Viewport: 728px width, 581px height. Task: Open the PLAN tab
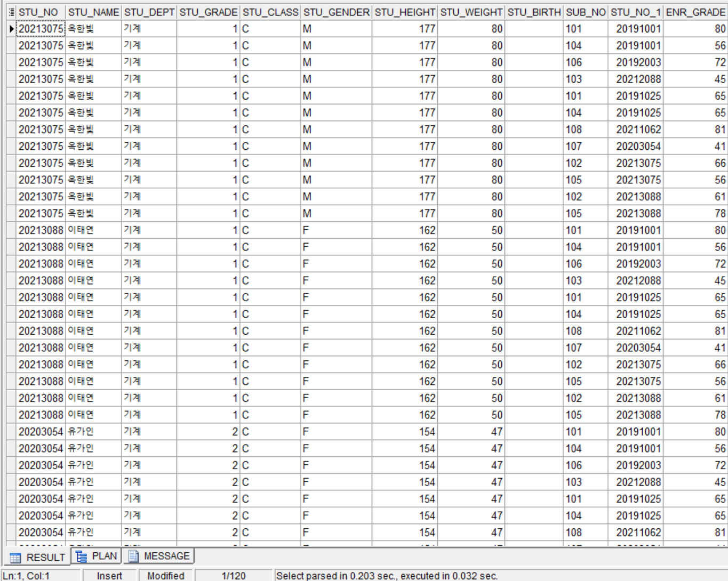tap(97, 556)
